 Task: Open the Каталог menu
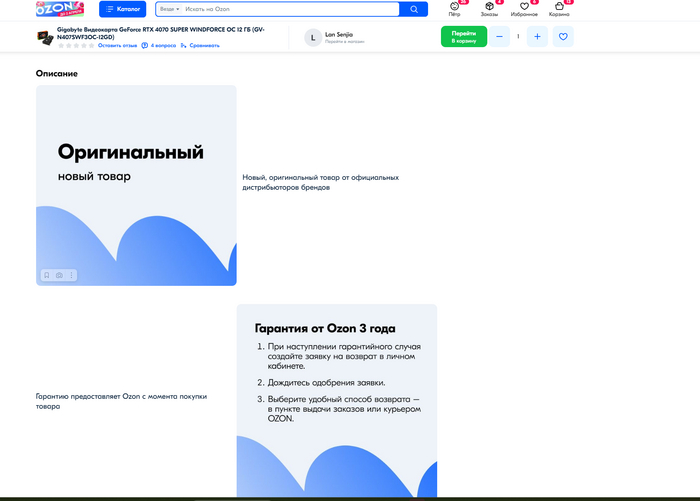[x=122, y=9]
